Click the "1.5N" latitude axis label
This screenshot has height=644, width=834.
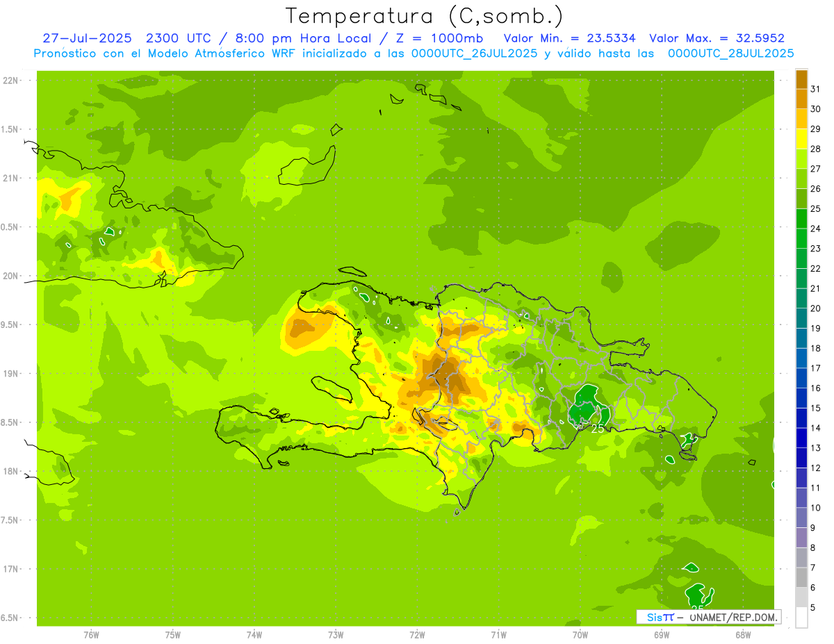(11, 129)
